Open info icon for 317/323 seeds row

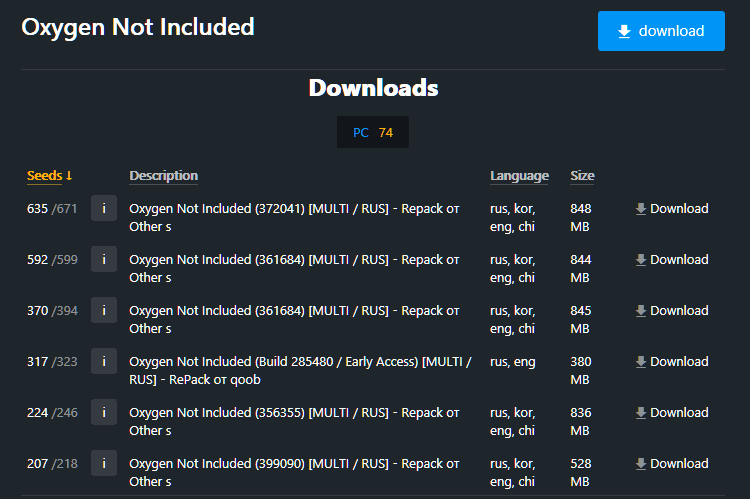104,361
